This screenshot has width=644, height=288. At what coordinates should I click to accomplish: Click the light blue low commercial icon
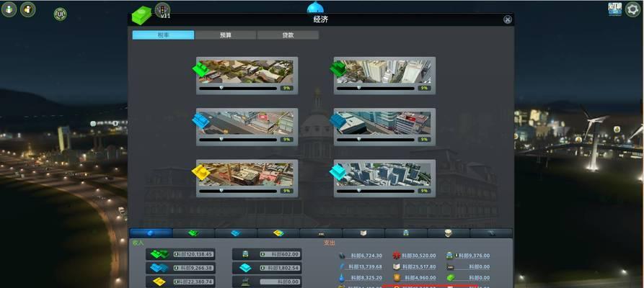200,120
